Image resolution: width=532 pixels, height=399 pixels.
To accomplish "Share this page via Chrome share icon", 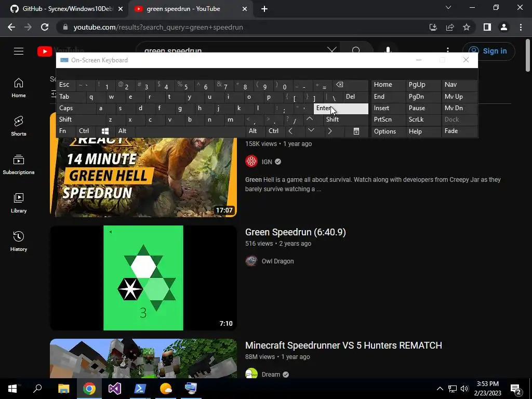I will (x=450, y=27).
